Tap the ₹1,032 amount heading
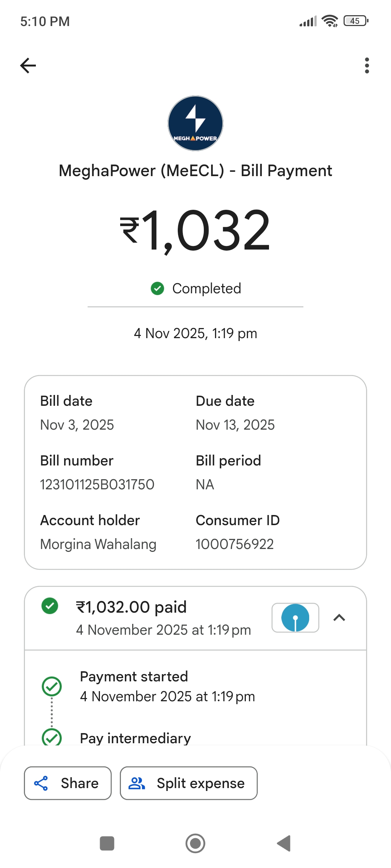Viewport: 391px width, 868px height. pos(195,231)
